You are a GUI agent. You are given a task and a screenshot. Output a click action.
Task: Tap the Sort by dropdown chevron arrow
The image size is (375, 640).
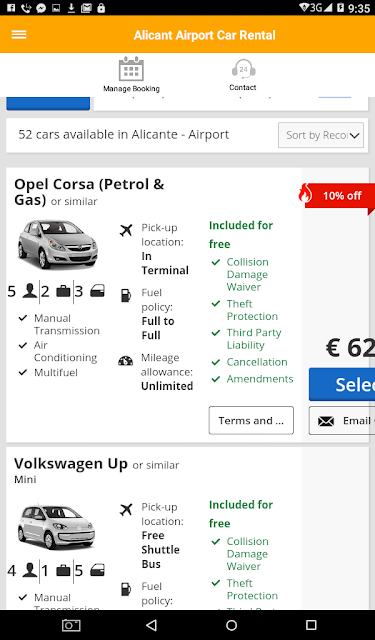(x=355, y=136)
